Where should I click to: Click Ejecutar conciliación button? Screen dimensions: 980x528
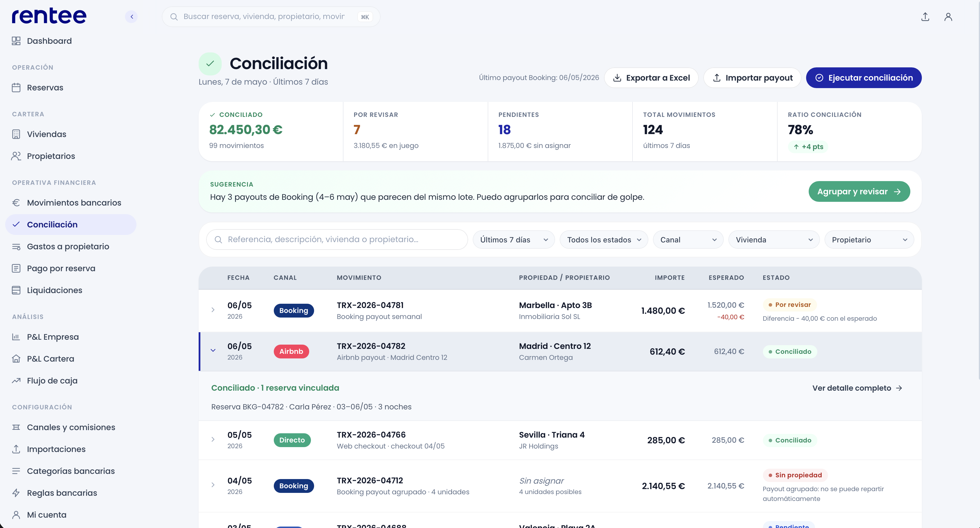tap(864, 78)
